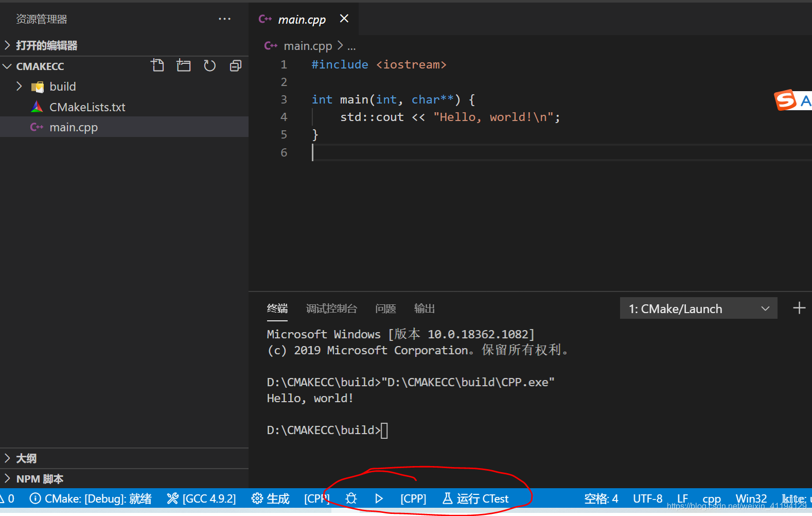
Task: Select the GCC 4.9.2 kit in status bar
Action: 202,498
